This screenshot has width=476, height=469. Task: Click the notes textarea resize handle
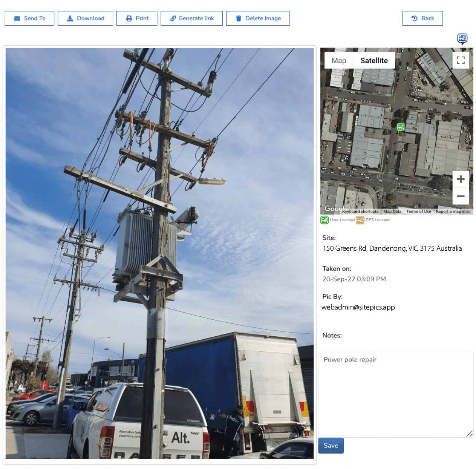(x=469, y=434)
